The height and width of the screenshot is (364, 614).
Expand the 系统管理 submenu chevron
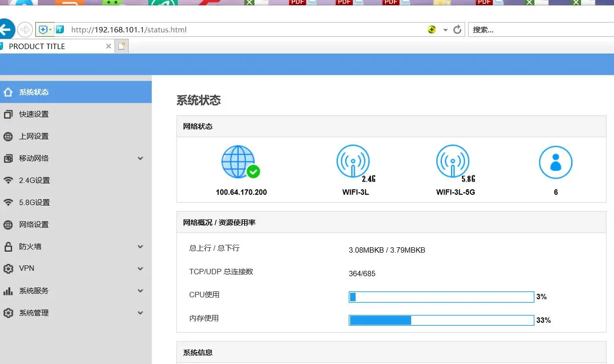click(x=140, y=313)
